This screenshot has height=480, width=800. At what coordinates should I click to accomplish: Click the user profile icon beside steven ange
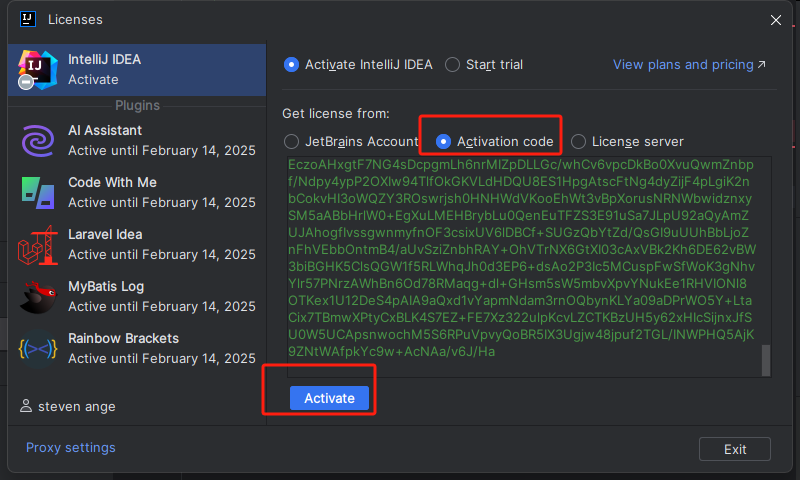(x=26, y=406)
